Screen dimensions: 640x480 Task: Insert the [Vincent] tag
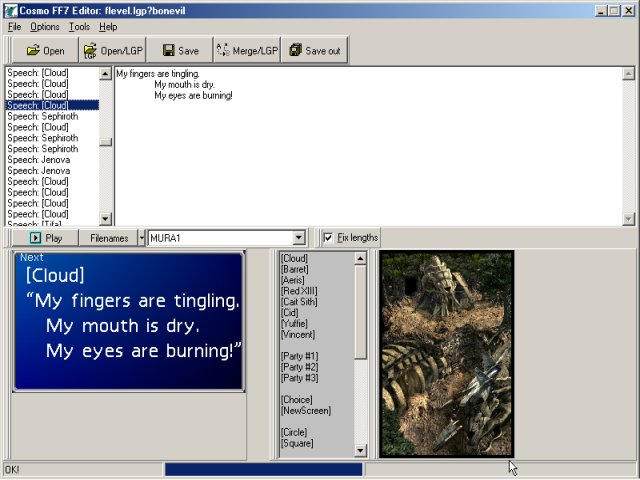[x=298, y=335]
